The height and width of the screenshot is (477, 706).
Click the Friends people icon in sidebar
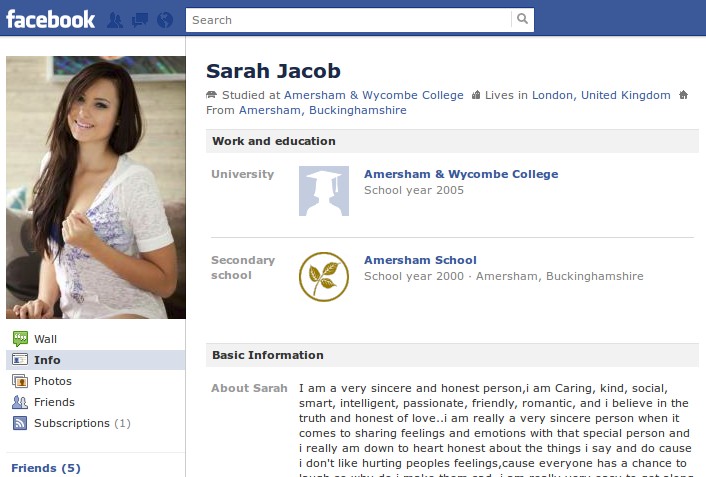[x=20, y=402]
